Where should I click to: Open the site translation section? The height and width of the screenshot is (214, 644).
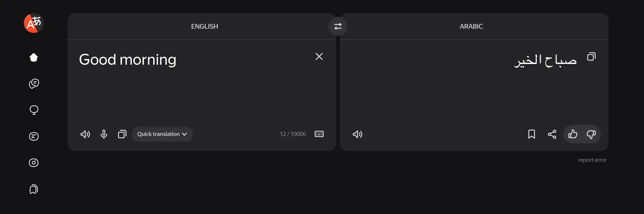point(34,110)
